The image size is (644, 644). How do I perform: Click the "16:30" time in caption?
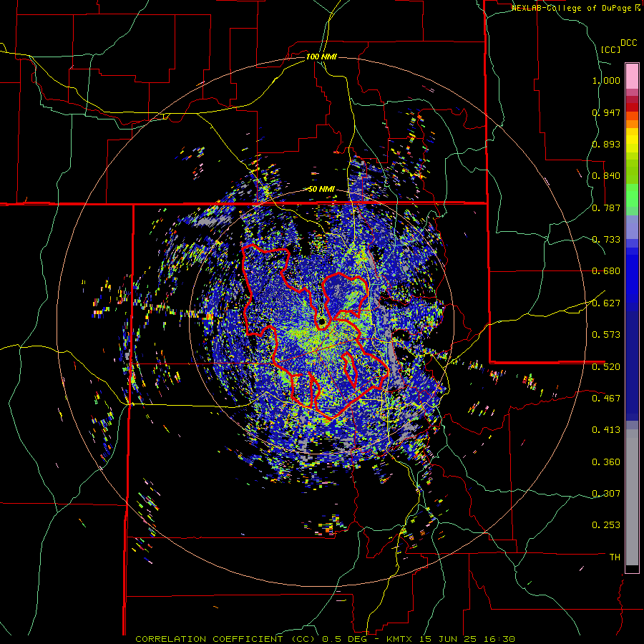(498, 639)
